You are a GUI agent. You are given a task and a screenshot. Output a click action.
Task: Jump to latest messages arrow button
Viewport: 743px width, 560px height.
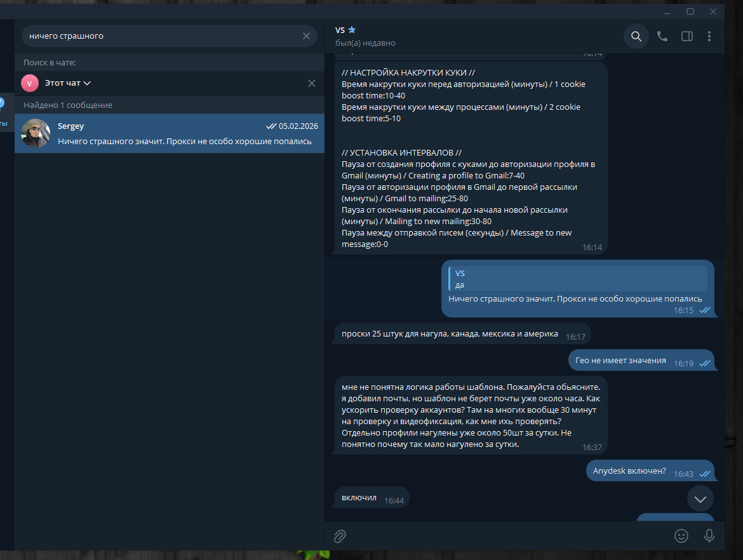coord(700,498)
